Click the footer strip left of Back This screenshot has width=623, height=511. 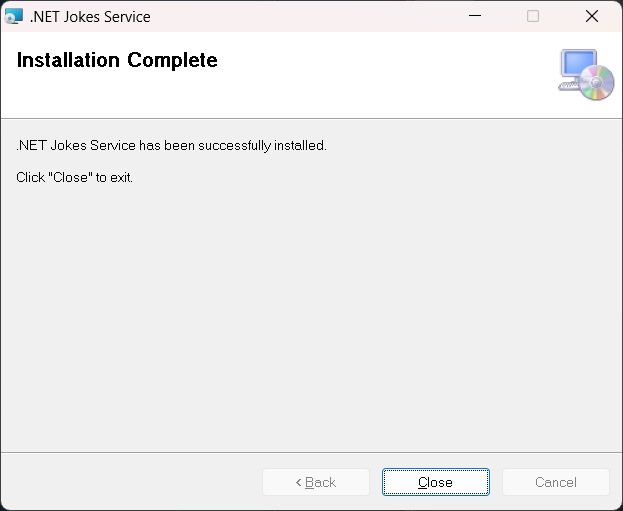point(131,482)
